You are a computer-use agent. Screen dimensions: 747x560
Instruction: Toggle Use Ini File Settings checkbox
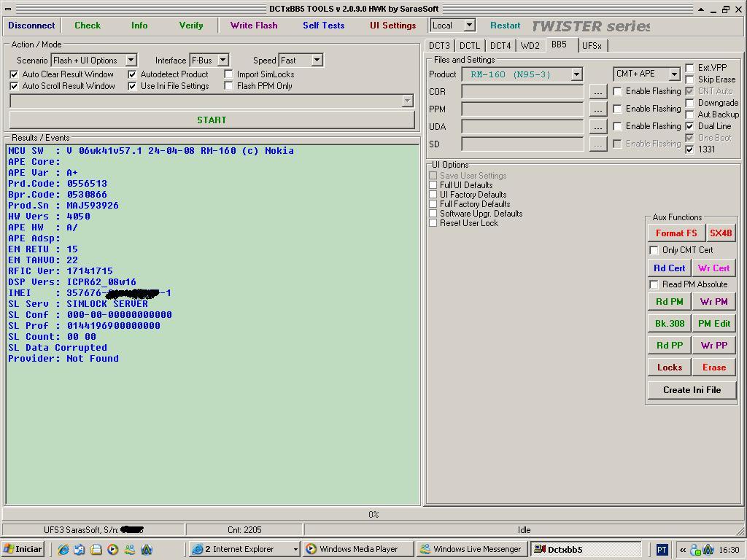(x=133, y=86)
